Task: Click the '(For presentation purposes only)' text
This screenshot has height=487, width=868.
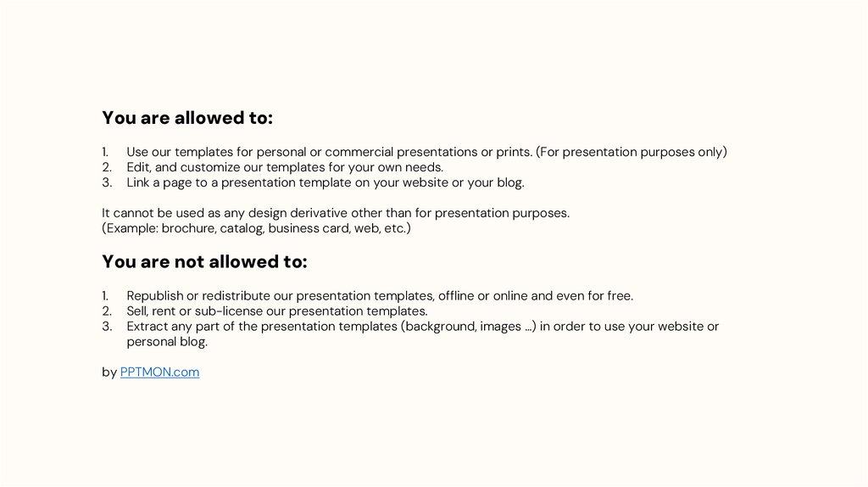Action: 632,152
